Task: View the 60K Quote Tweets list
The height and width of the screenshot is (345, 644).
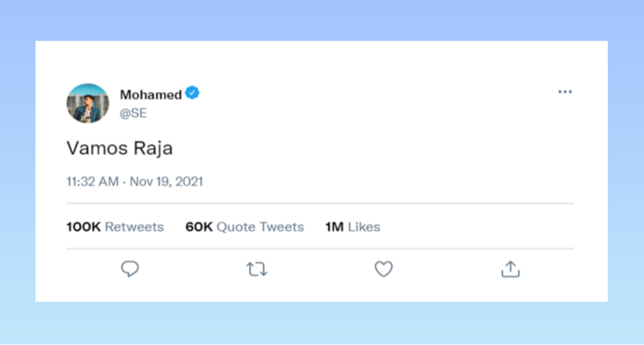Action: tap(245, 227)
